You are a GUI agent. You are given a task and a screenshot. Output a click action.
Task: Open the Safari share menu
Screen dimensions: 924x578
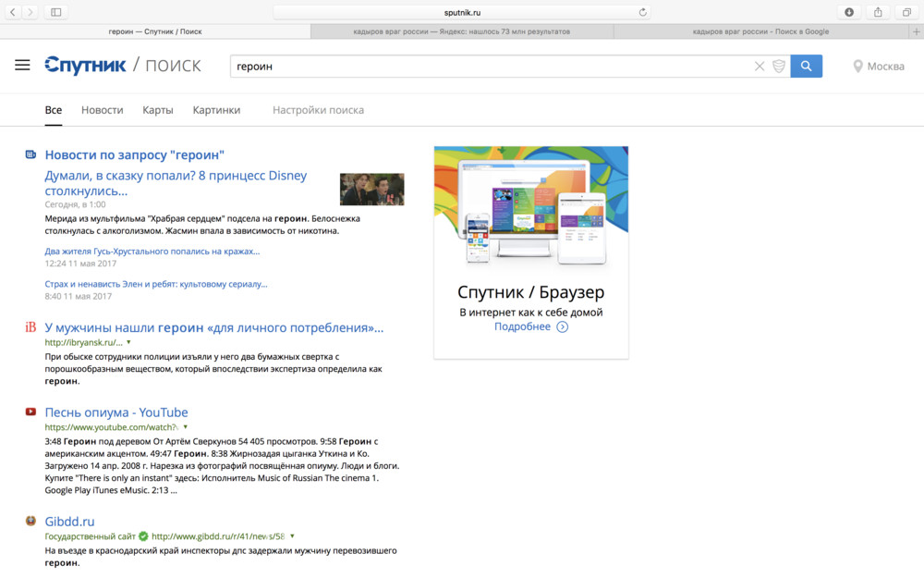[x=878, y=12]
